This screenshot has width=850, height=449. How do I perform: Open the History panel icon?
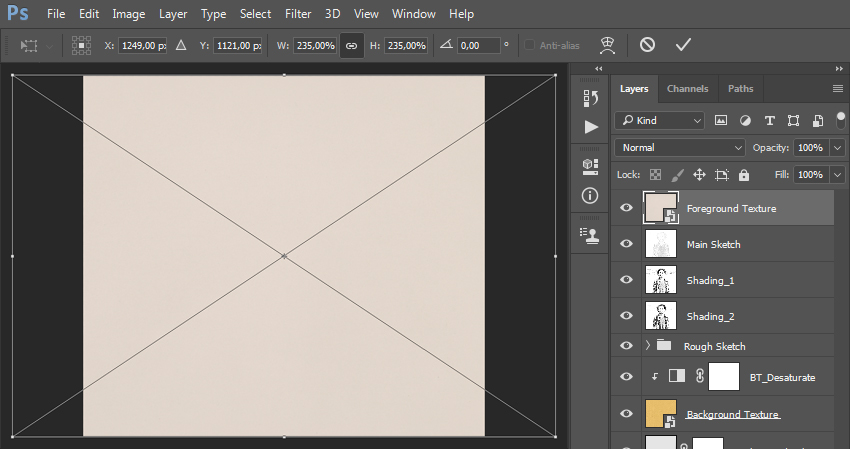click(x=590, y=98)
